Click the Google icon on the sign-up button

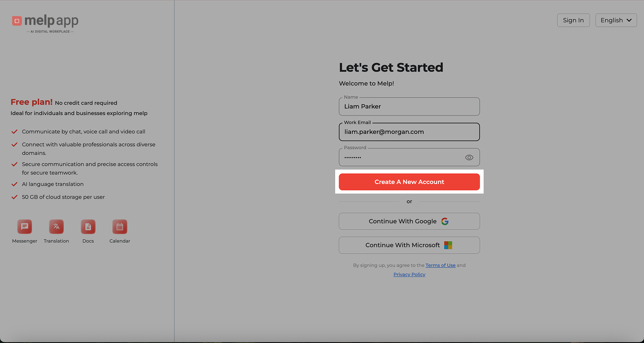tap(445, 221)
